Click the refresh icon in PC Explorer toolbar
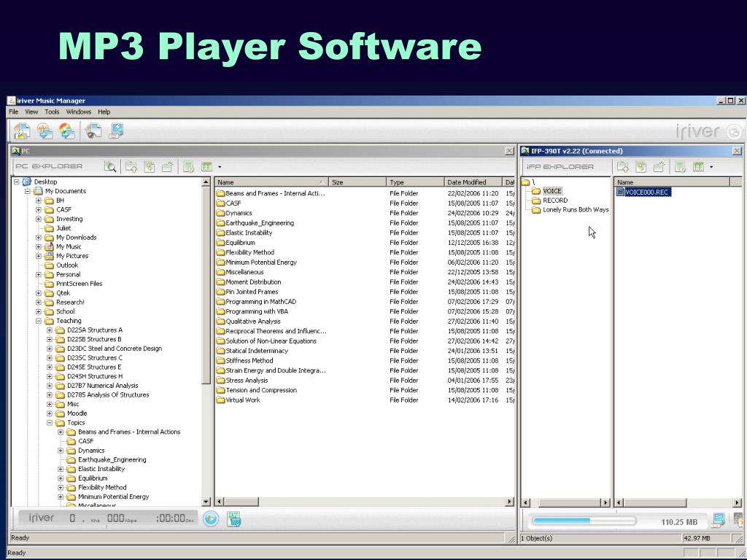This screenshot has width=747, height=560. [x=150, y=167]
